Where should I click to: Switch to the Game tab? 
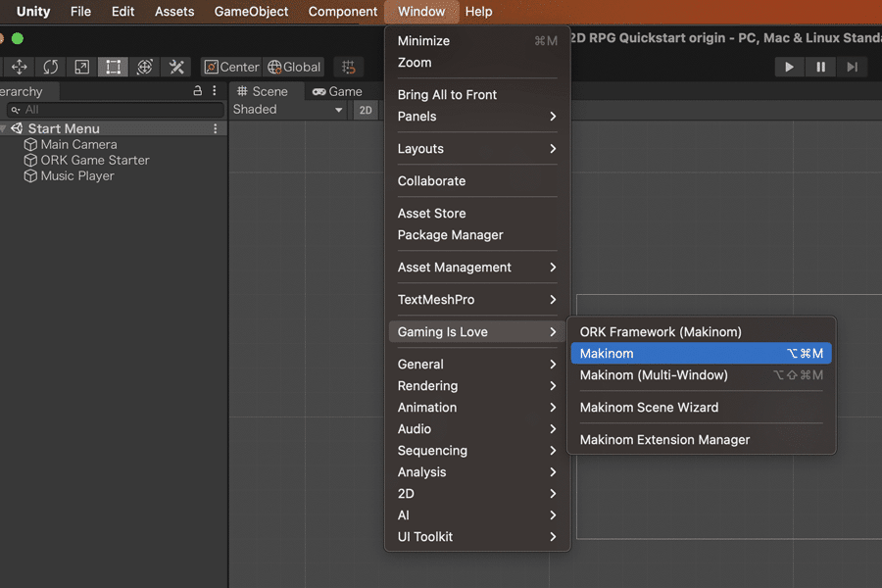(x=337, y=91)
